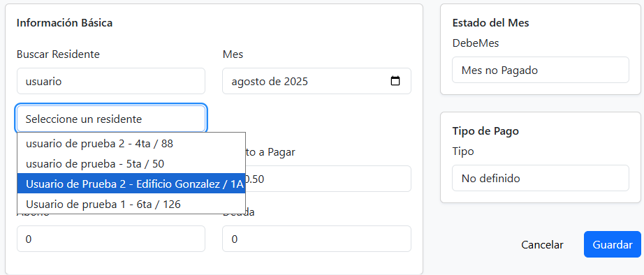This screenshot has width=644, height=275.
Task: Focus the Deuda input field
Action: (x=316, y=239)
